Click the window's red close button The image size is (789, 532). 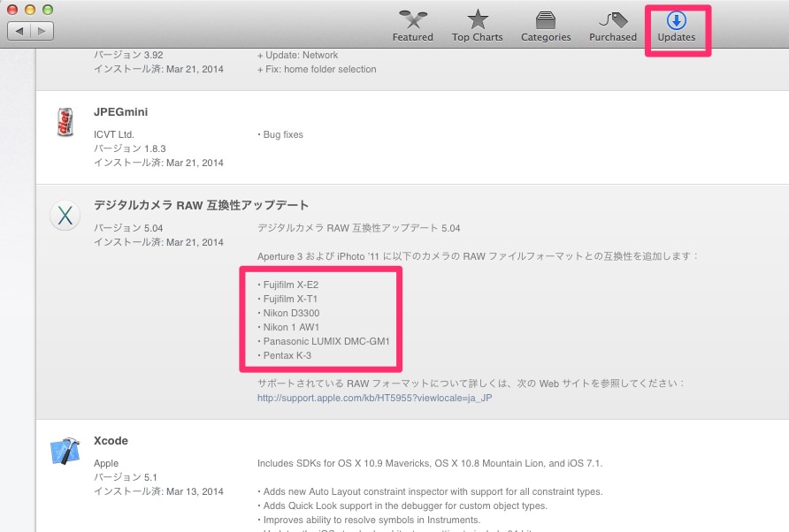coord(12,10)
